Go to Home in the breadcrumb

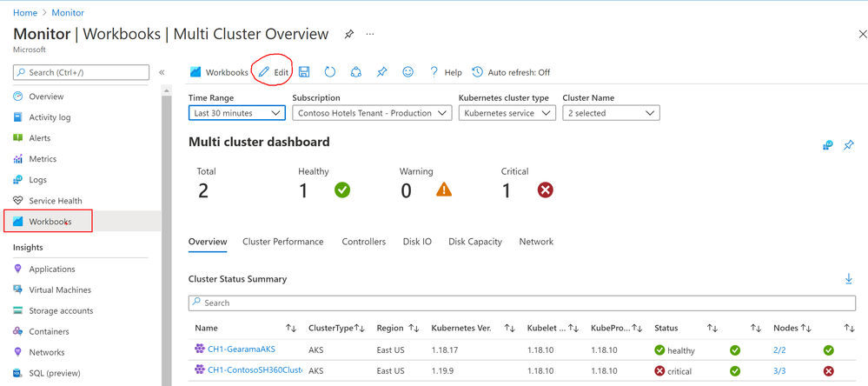pyautogui.click(x=25, y=12)
